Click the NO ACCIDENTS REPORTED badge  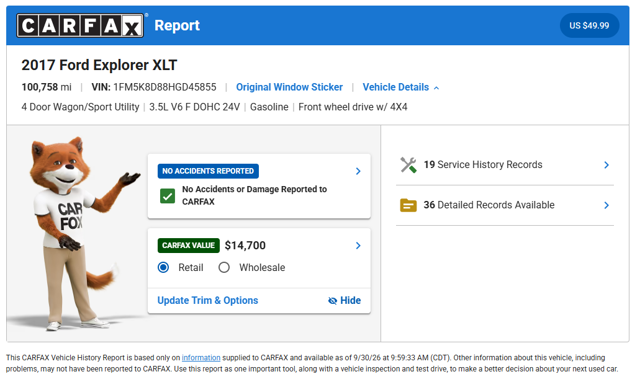208,171
